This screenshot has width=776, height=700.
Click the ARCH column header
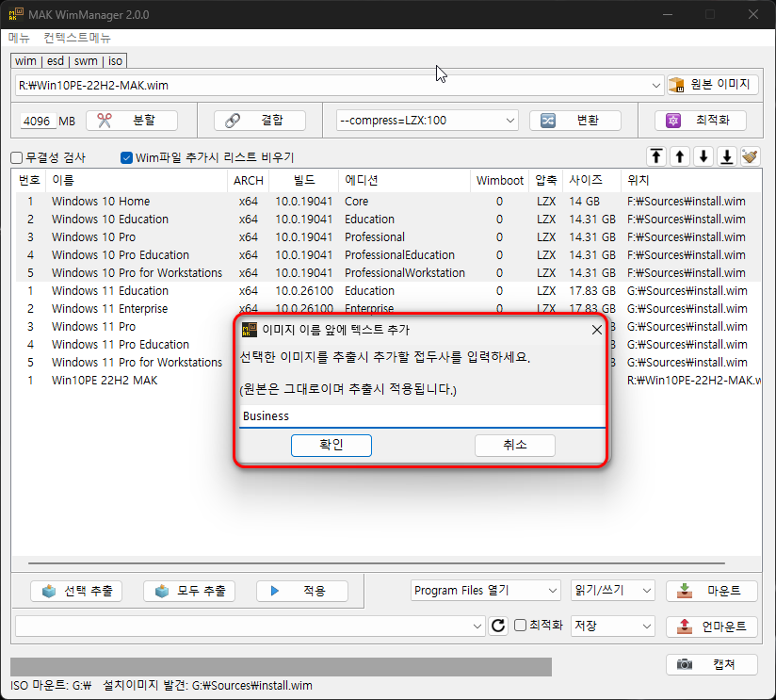tap(248, 181)
